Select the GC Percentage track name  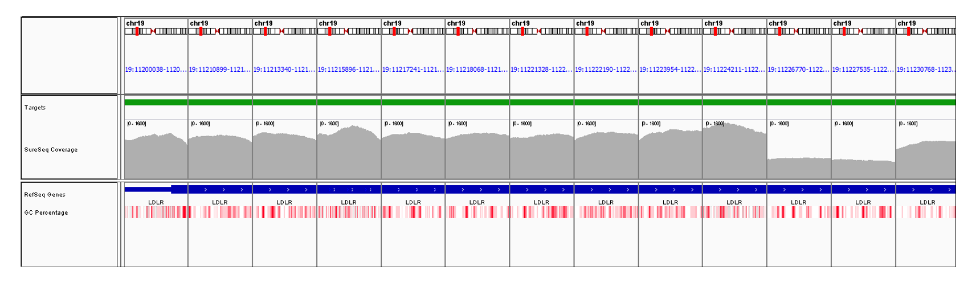46,213
